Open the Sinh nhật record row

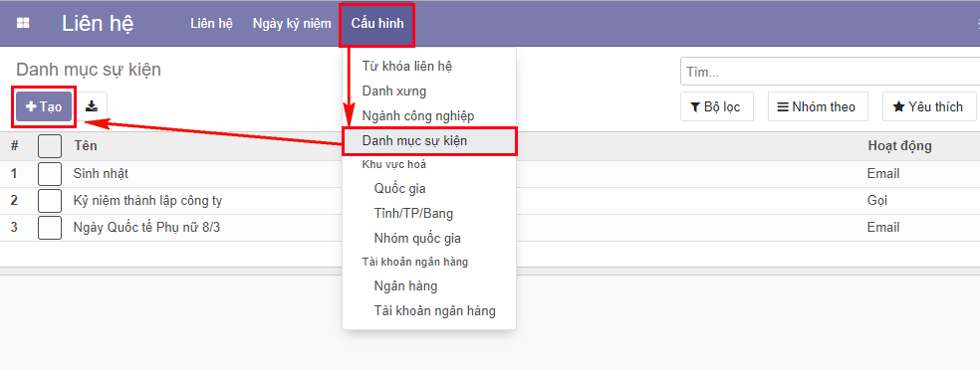click(490, 173)
